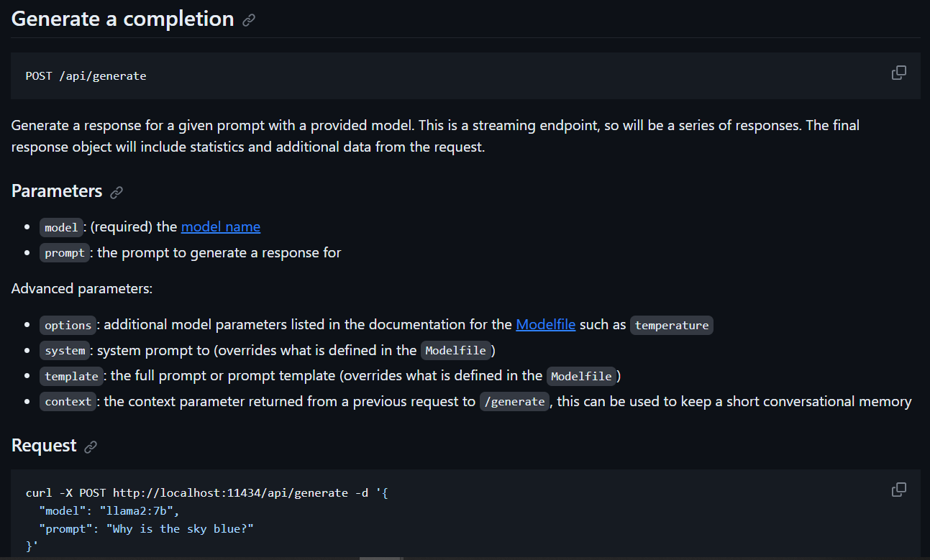Click the horizontal scrollbar thumb at page bottom
The image size is (930, 560).
pyautogui.click(x=380, y=558)
